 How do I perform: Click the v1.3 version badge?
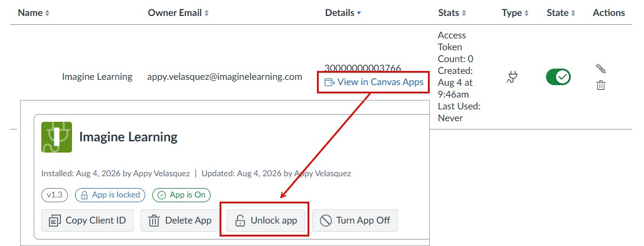(55, 195)
